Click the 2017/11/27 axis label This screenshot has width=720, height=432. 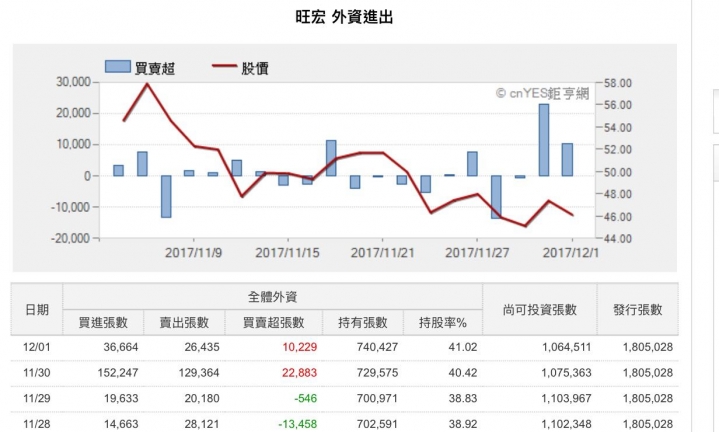477,253
